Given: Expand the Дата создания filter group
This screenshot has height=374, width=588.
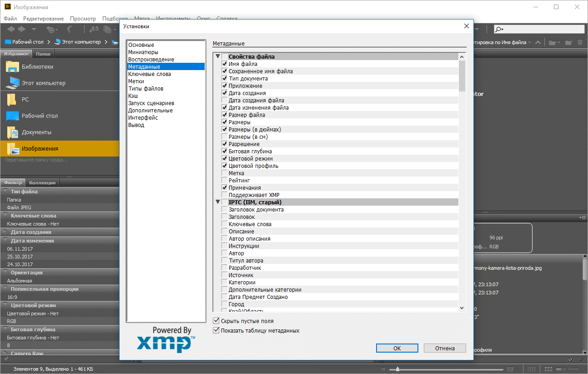Looking at the screenshot, I should 5,232.
